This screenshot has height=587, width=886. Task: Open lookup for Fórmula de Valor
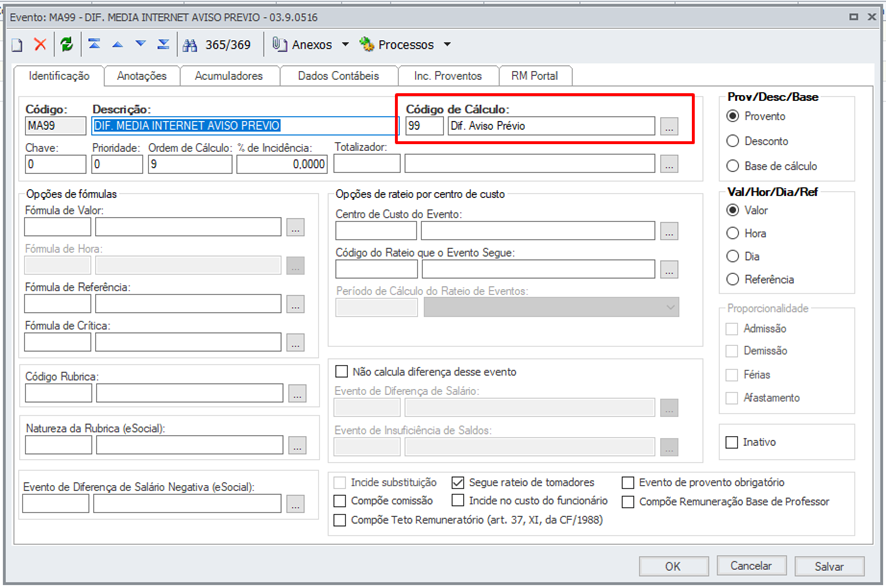pyautogui.click(x=295, y=227)
